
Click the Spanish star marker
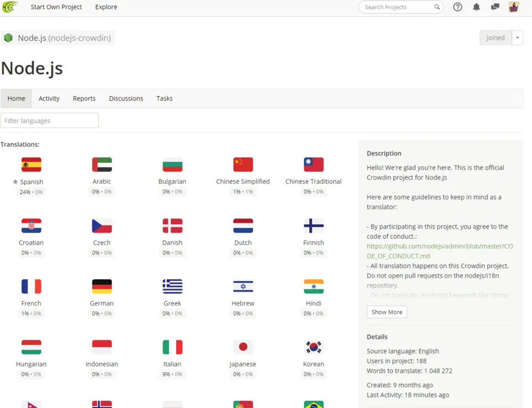click(x=16, y=182)
